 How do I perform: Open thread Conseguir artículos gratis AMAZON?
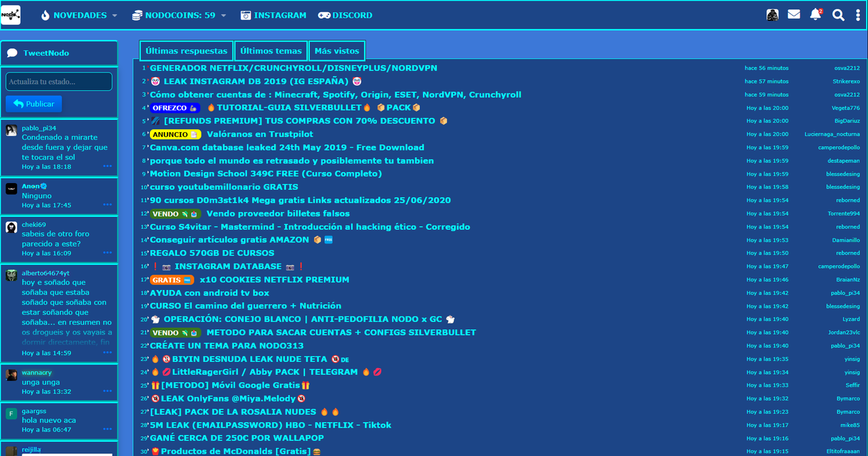point(230,240)
